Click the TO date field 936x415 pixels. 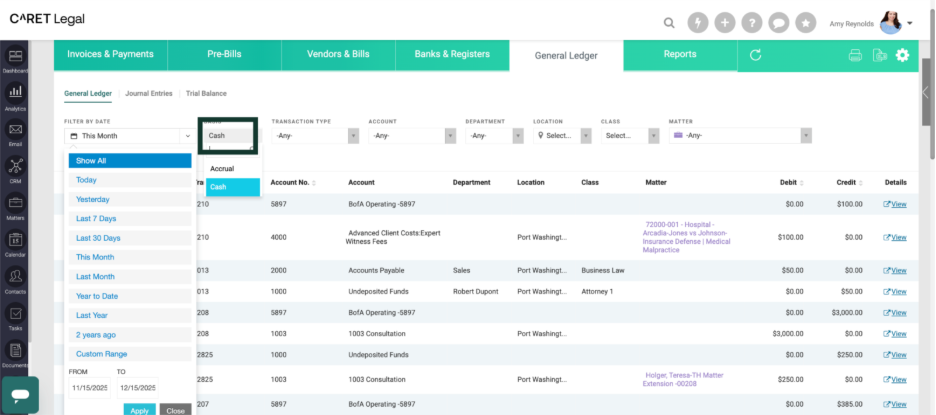pos(137,388)
